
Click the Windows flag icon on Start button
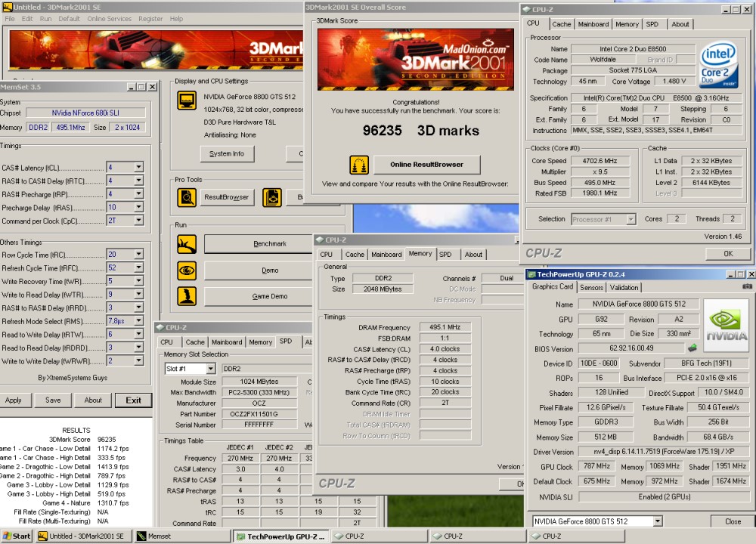pyautogui.click(x=8, y=536)
